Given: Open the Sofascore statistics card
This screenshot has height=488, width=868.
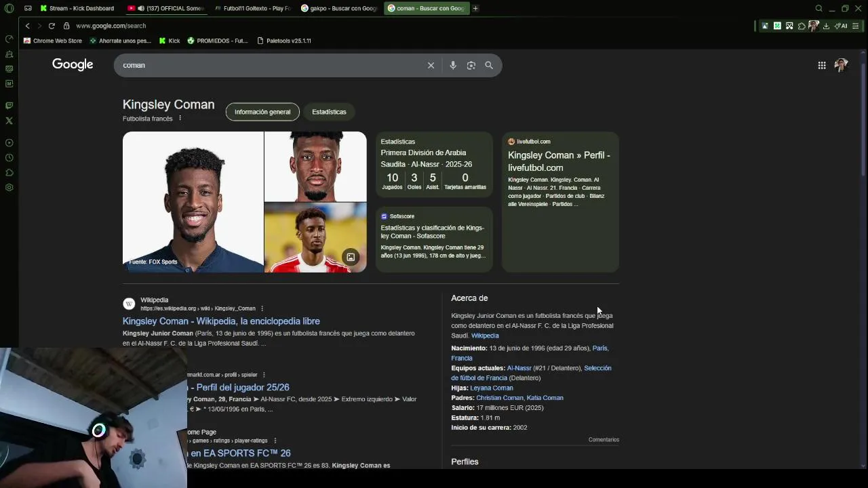Looking at the screenshot, I should click(434, 239).
